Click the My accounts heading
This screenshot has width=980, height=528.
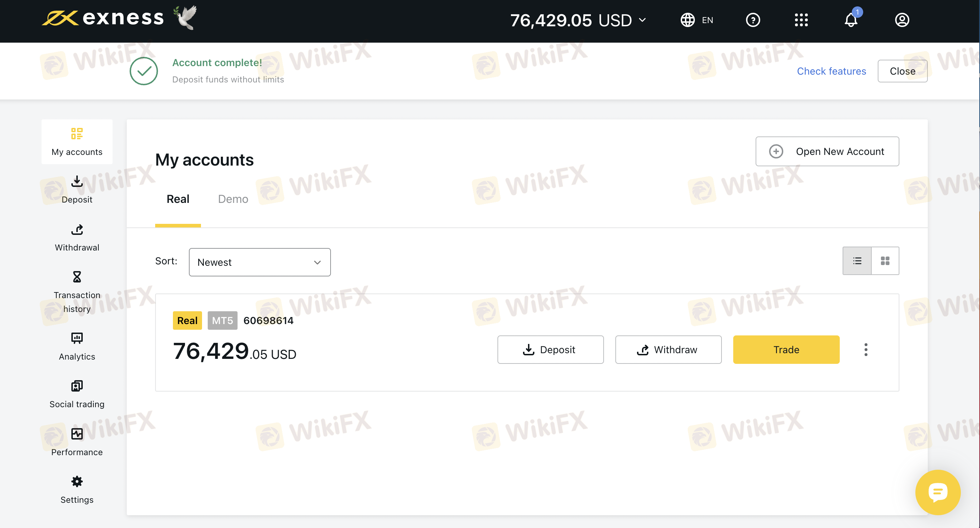[x=204, y=160]
